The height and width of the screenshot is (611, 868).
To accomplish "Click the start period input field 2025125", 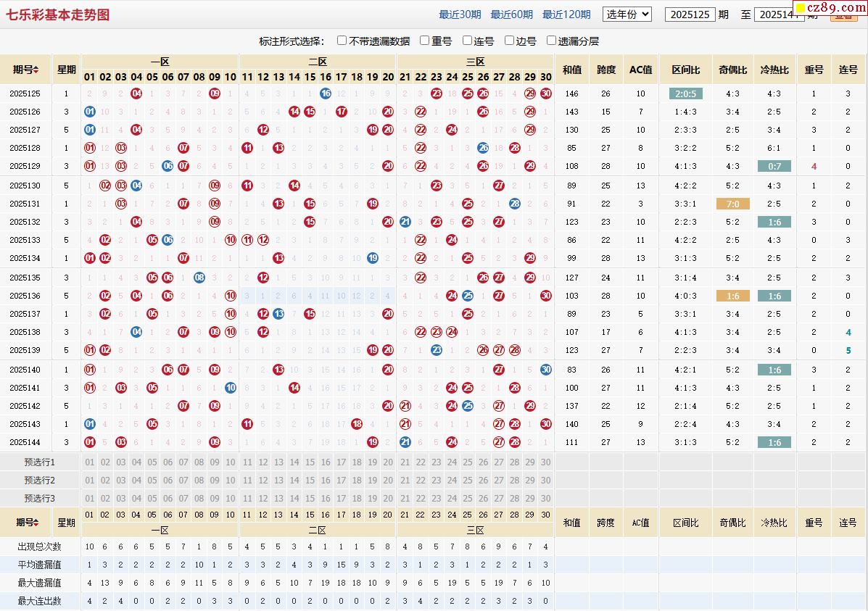I will point(690,14).
